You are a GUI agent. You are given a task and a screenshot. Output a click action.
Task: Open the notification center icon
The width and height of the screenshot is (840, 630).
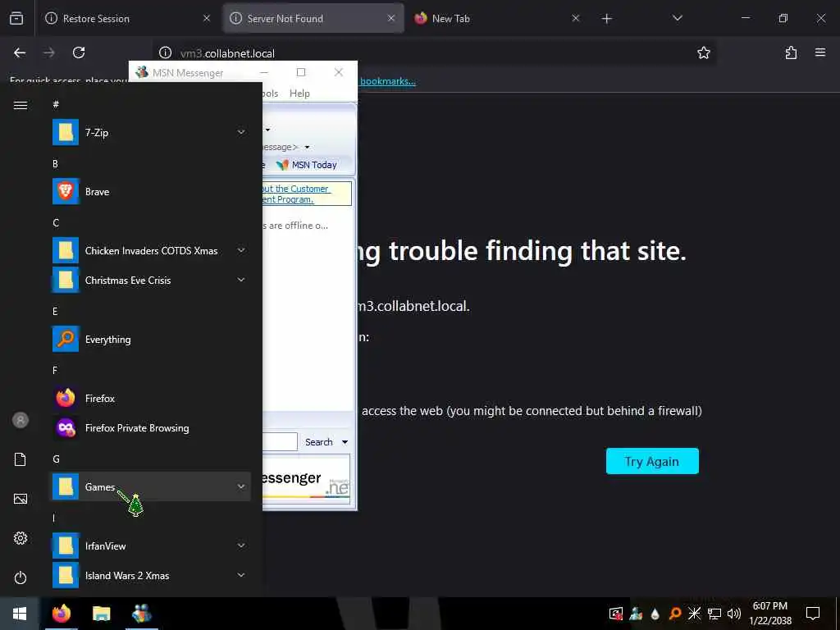pos(813,614)
